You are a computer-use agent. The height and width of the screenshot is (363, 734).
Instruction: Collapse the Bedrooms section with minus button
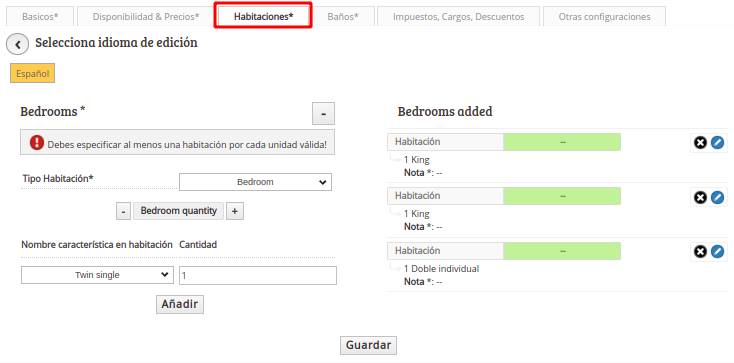323,114
